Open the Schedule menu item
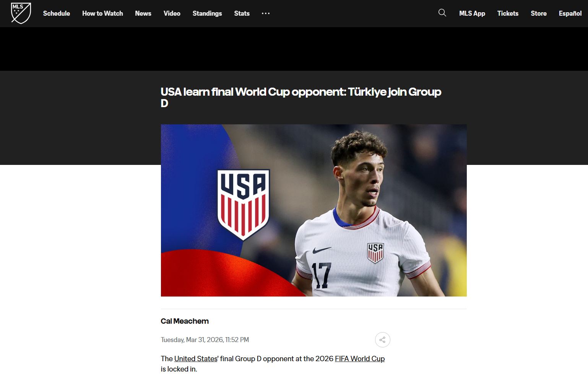The height and width of the screenshot is (383, 588). pyautogui.click(x=57, y=13)
